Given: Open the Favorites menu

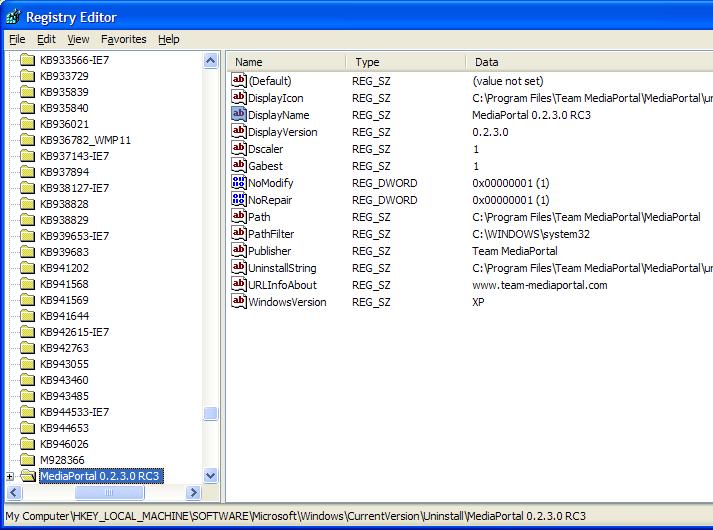Looking at the screenshot, I should 124,40.
